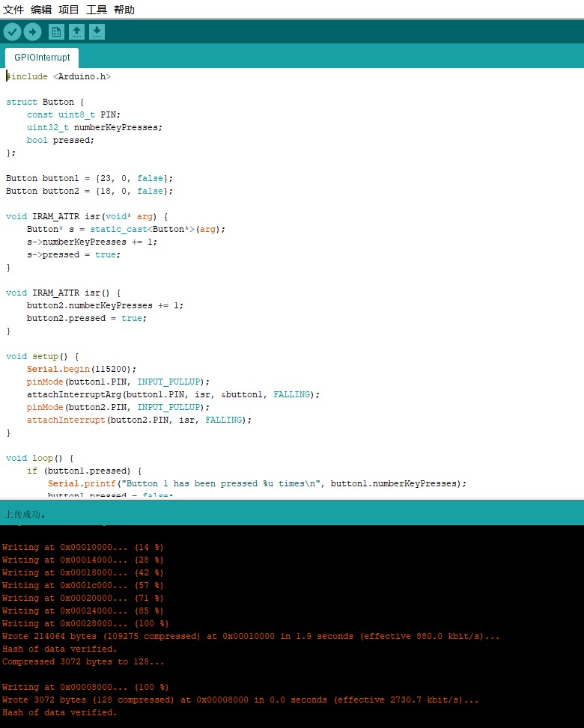Click the last 'Hash of data verified.' line

click(59, 712)
